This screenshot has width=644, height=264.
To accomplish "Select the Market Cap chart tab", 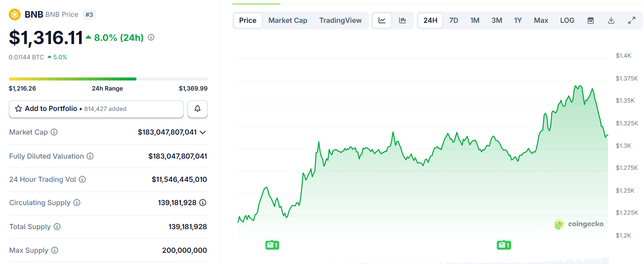I will coord(288,20).
